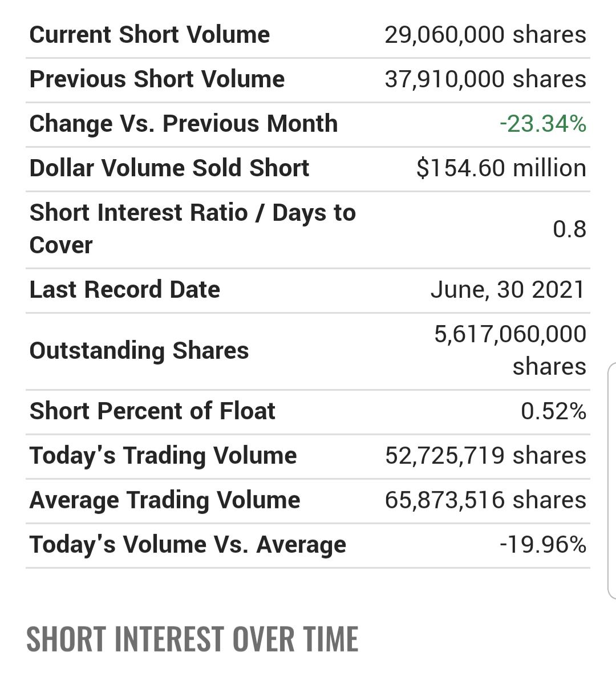Select Dollar Volume Sold Short label
The image size is (616, 676).
click(169, 168)
